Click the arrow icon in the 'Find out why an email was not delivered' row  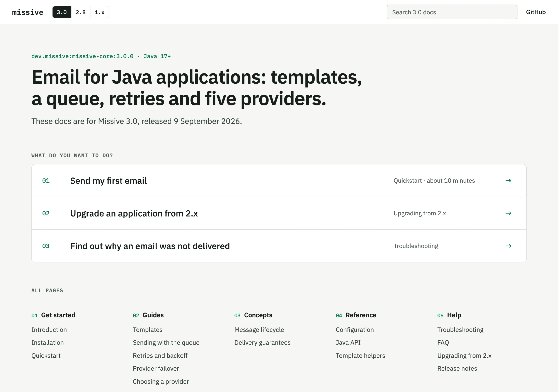tap(508, 246)
